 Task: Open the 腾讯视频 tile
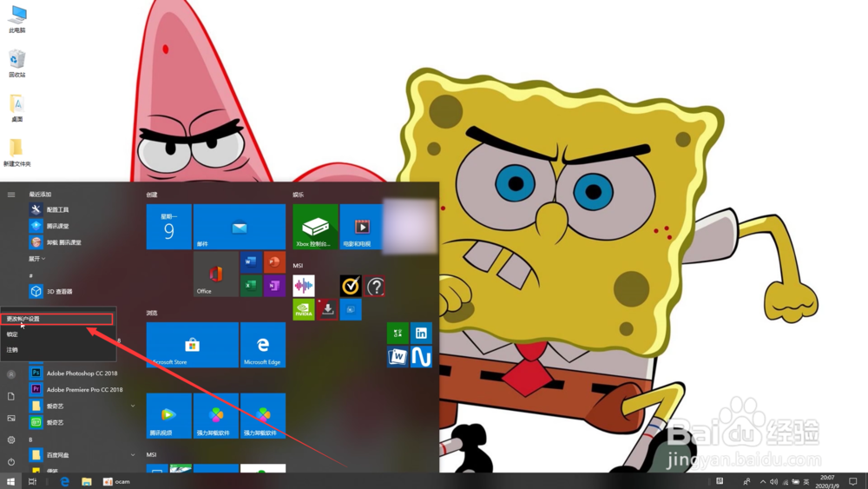(169, 416)
